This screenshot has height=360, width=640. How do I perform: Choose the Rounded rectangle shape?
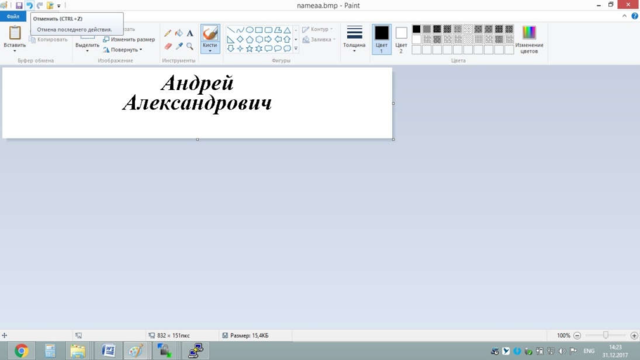pyautogui.click(x=268, y=30)
